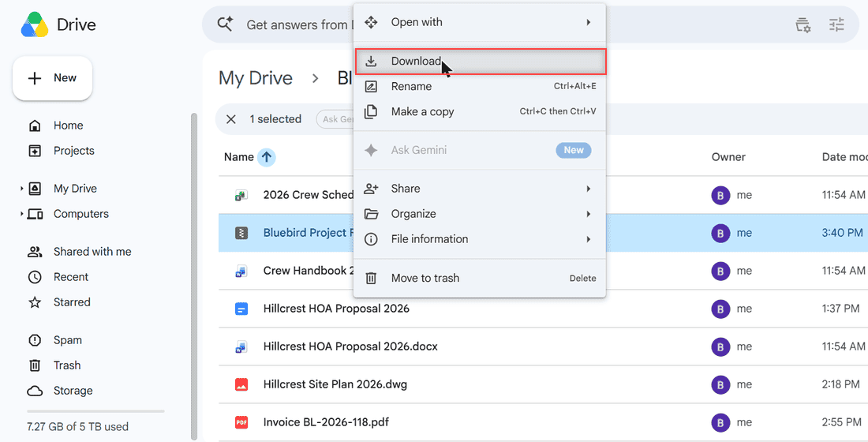Open Storage in the sidebar
868x442 pixels.
pyautogui.click(x=73, y=391)
